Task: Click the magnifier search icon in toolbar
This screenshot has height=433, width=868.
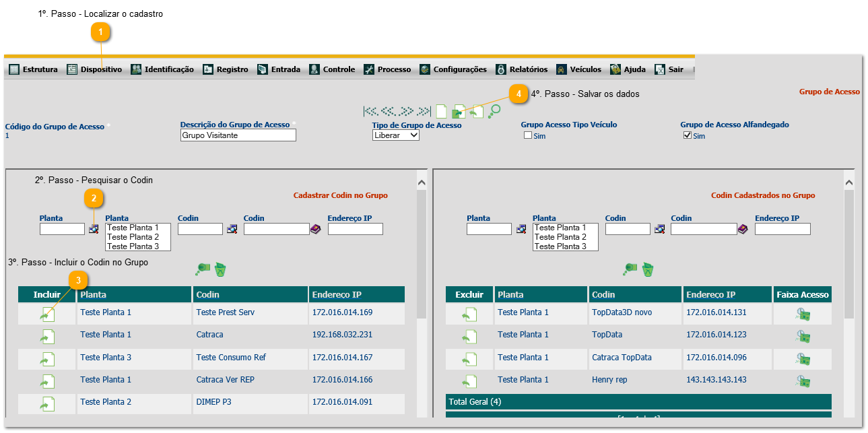Action: 494,111
